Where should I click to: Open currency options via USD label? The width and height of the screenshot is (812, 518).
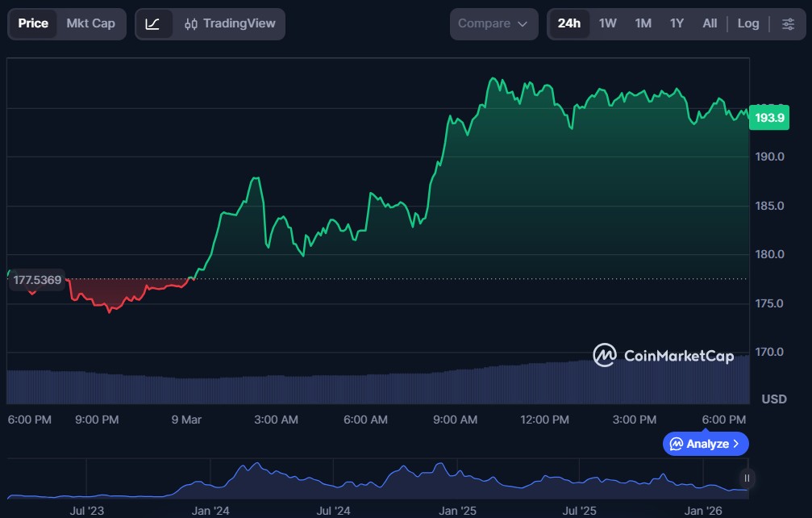pyautogui.click(x=774, y=398)
